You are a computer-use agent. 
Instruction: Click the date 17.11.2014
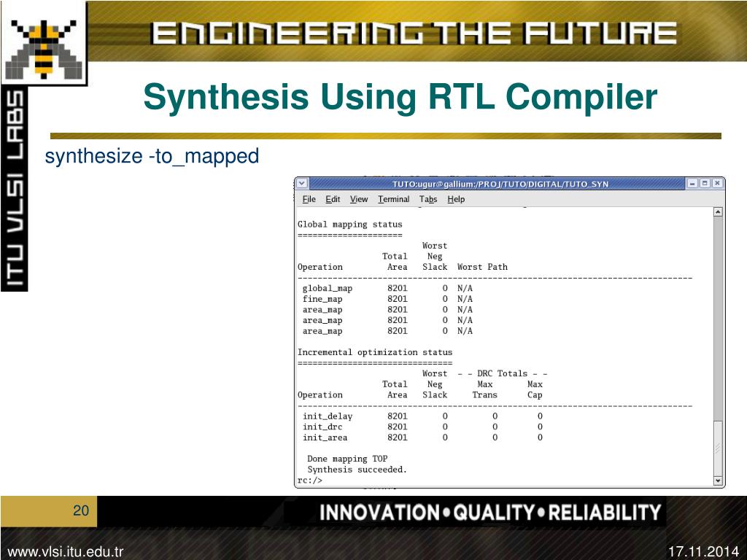tap(703, 551)
